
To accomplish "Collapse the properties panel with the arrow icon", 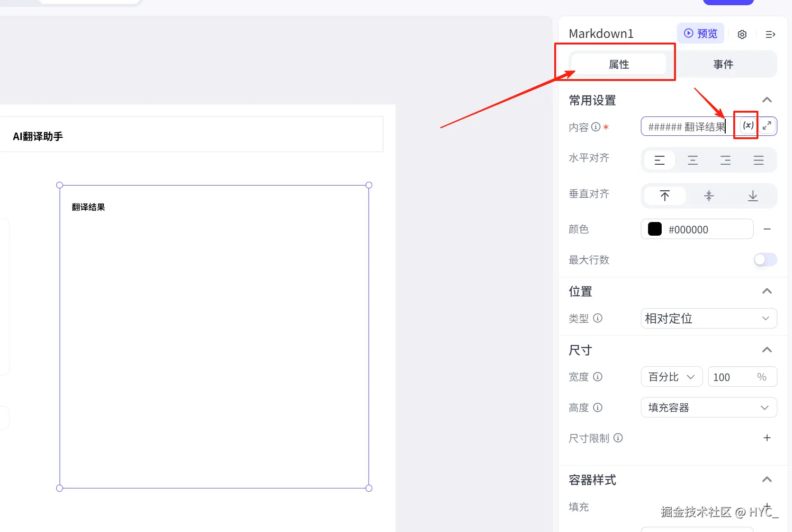I will [x=770, y=34].
